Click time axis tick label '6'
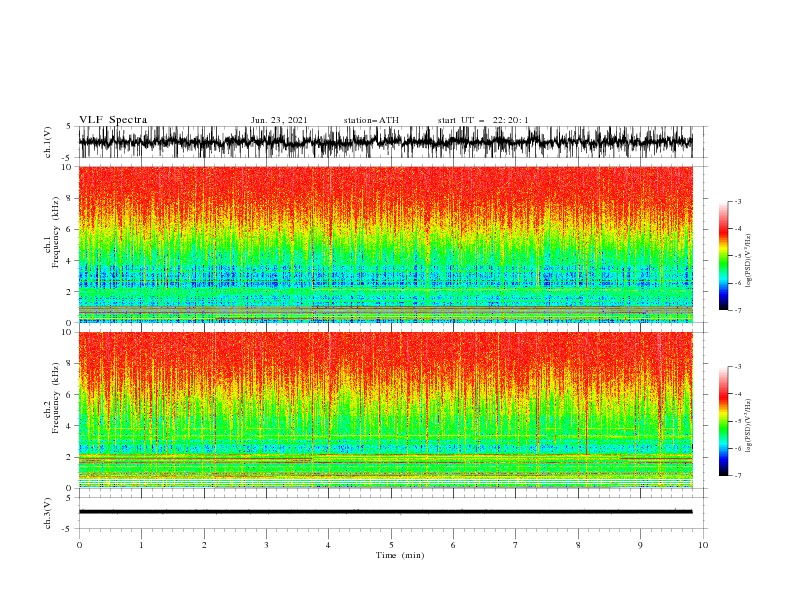Image resolution: width=792 pixels, height=612 pixels. pos(453,545)
